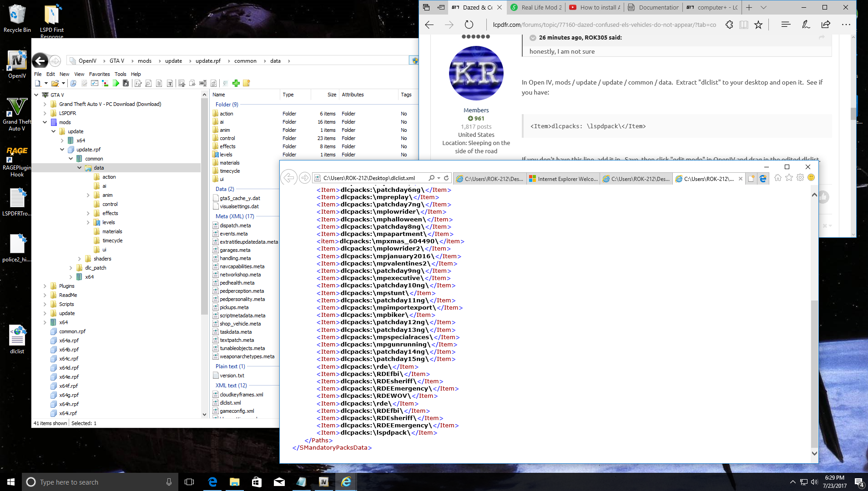
Task: Click the IE XML viewer vertical scrollbar
Action: pyautogui.click(x=814, y=373)
